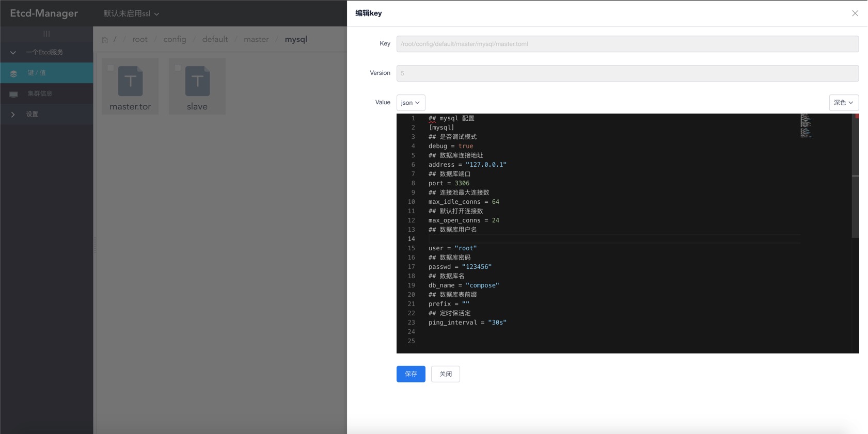Collapse the 一个Etcd服务 menu group

[46, 52]
